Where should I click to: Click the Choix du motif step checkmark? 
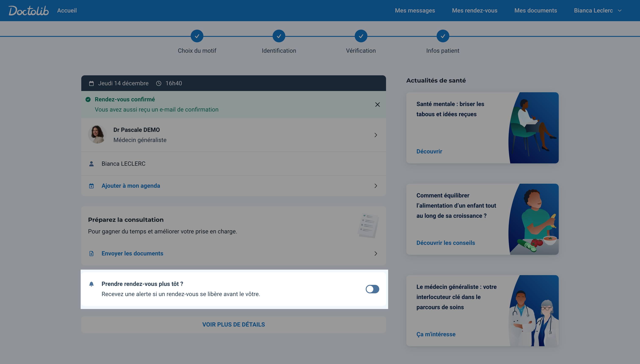point(197,36)
